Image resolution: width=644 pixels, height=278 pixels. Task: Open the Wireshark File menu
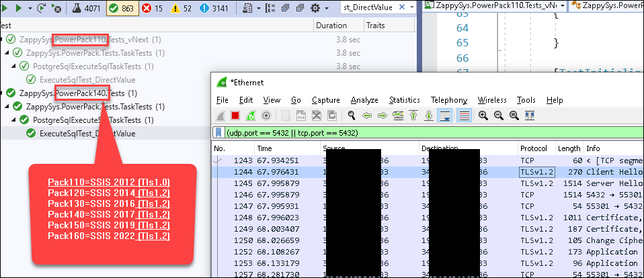(x=223, y=100)
